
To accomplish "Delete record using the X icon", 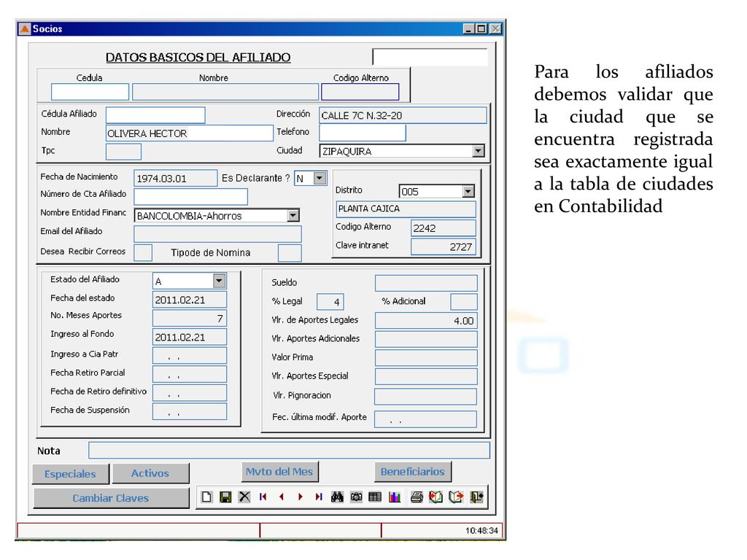I will [x=244, y=497].
